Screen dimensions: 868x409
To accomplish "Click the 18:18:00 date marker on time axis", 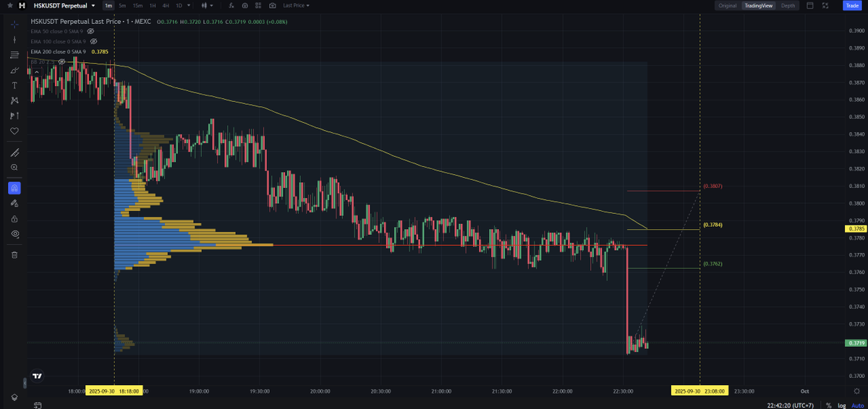I will click(114, 390).
